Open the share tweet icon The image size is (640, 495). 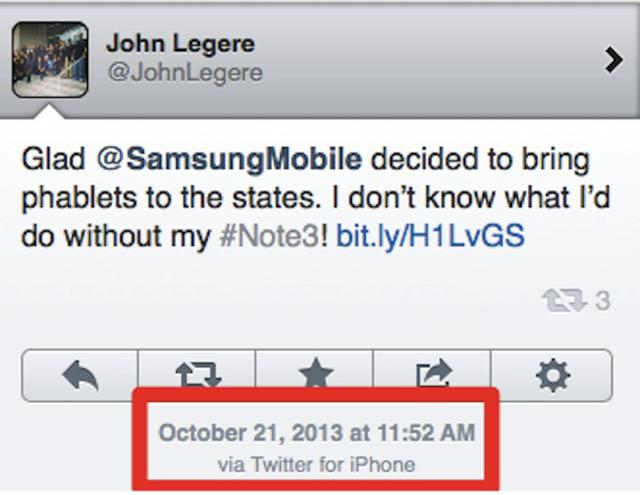pos(434,374)
